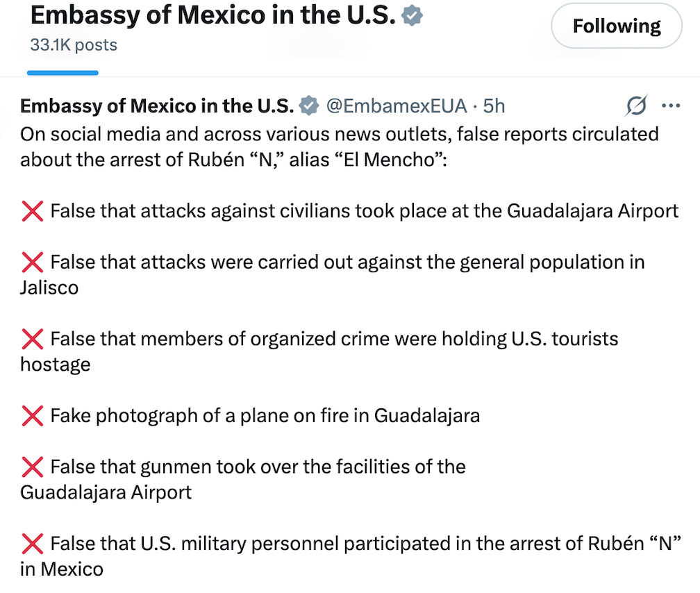This screenshot has height=593, width=700.
Task: Click the verified badge next to the post author
Action: point(308,106)
